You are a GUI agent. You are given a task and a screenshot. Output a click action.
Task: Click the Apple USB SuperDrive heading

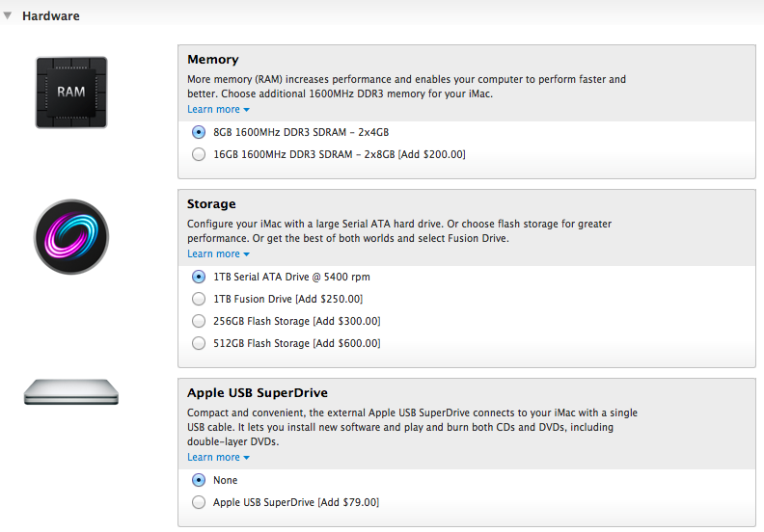[258, 393]
